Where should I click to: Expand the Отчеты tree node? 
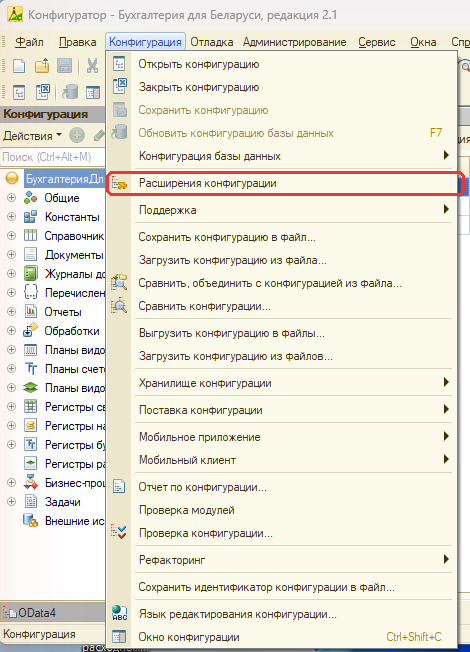coord(12,311)
